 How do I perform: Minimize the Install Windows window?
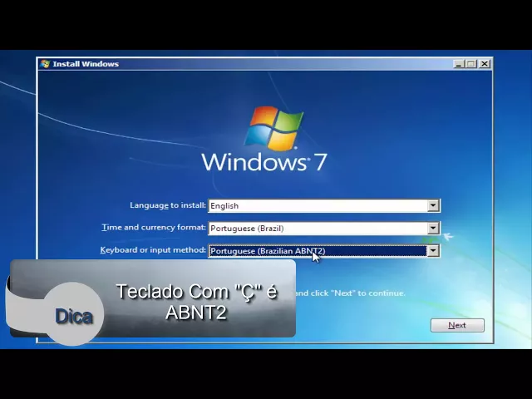(459, 64)
